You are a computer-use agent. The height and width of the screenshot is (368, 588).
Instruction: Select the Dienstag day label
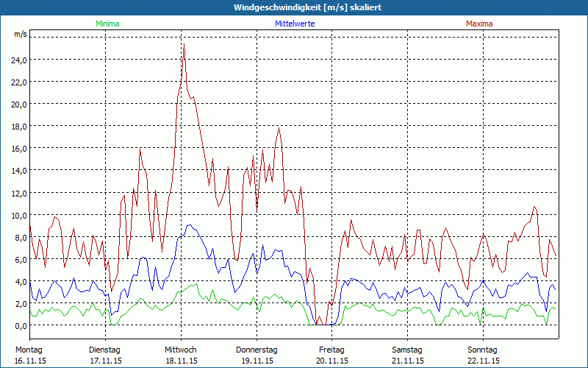[x=105, y=350]
